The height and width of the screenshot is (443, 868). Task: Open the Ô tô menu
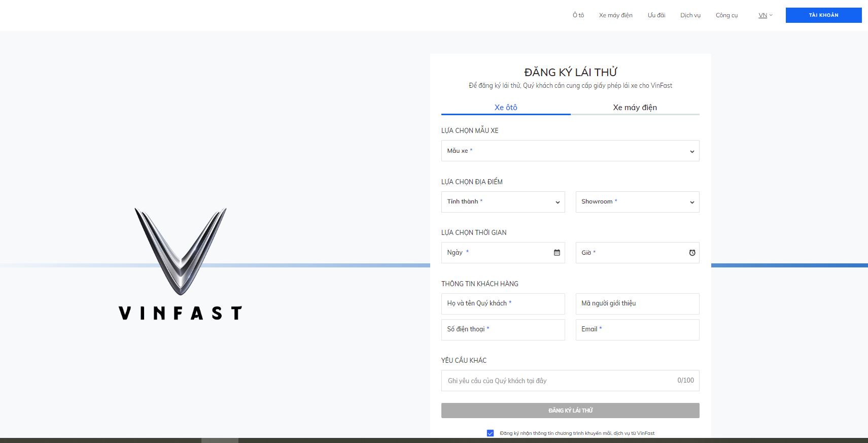578,15
